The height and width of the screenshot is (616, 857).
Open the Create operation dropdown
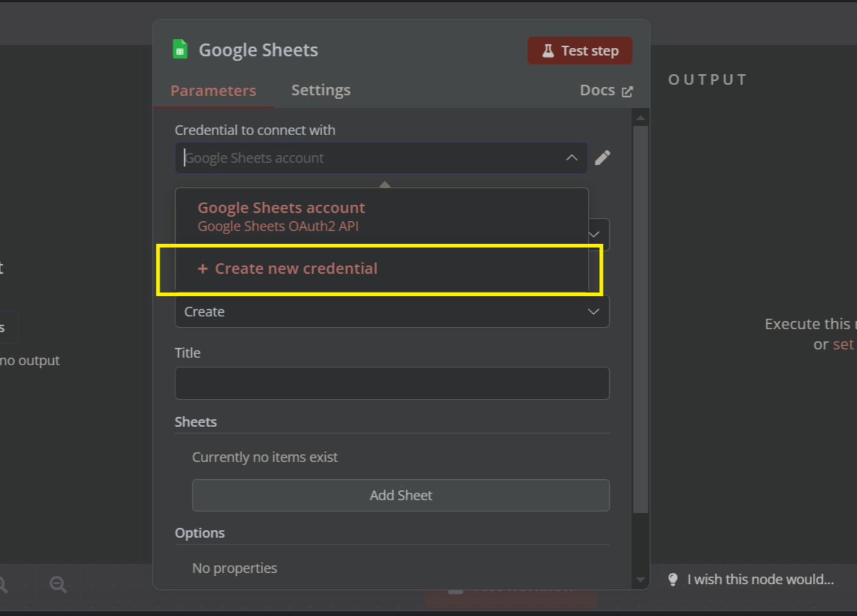coord(392,312)
